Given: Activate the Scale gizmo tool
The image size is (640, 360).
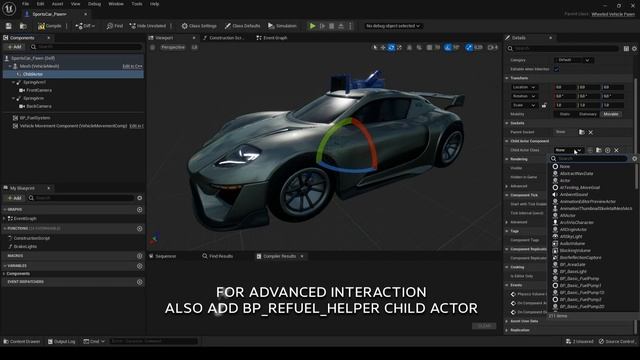Looking at the screenshot, I should [399, 48].
